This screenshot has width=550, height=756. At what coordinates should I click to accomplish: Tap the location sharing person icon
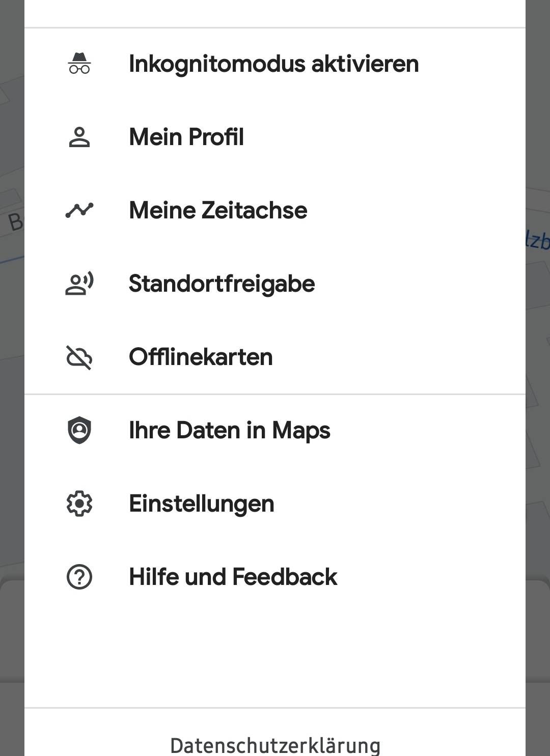click(x=79, y=284)
